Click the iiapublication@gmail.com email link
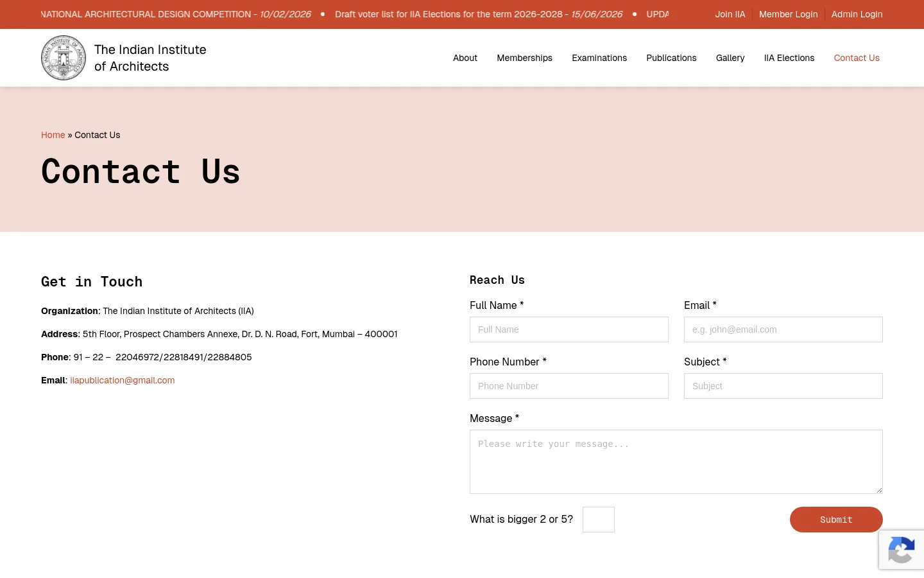 [x=122, y=380]
